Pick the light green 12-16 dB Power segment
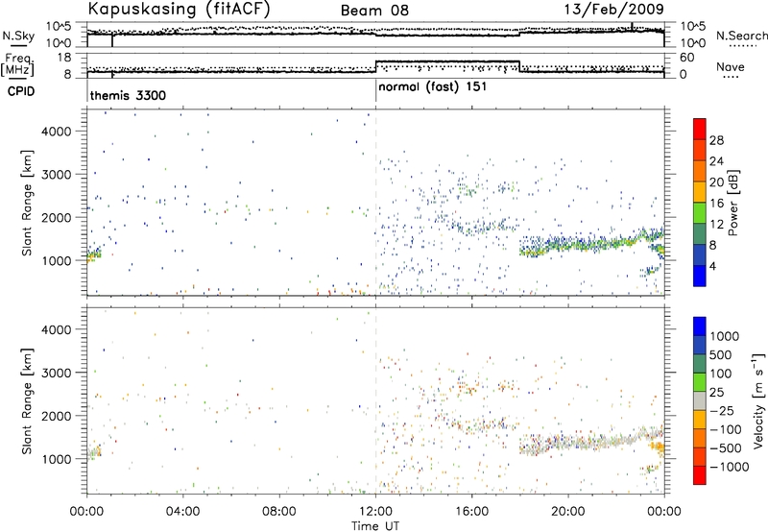The width and height of the screenshot is (768, 532). click(700, 213)
